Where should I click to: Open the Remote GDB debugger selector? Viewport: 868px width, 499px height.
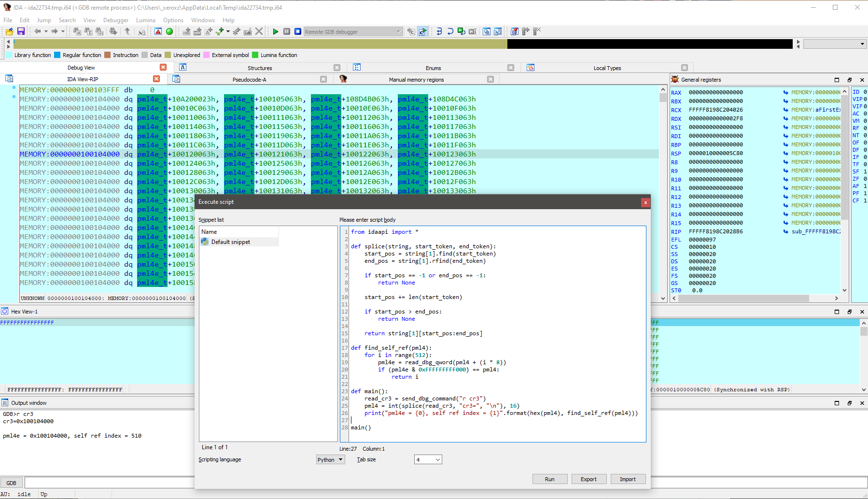click(353, 32)
